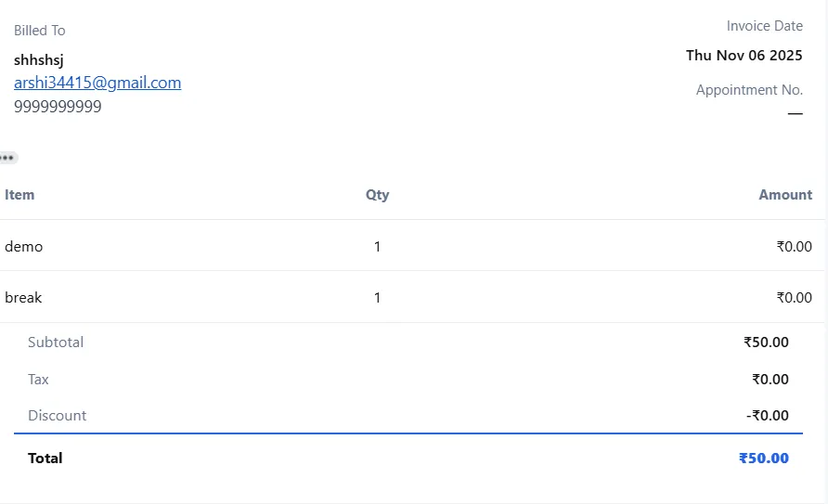The image size is (828, 504).
Task: Click the ₹0.00 amount for break
Action: [794, 298]
